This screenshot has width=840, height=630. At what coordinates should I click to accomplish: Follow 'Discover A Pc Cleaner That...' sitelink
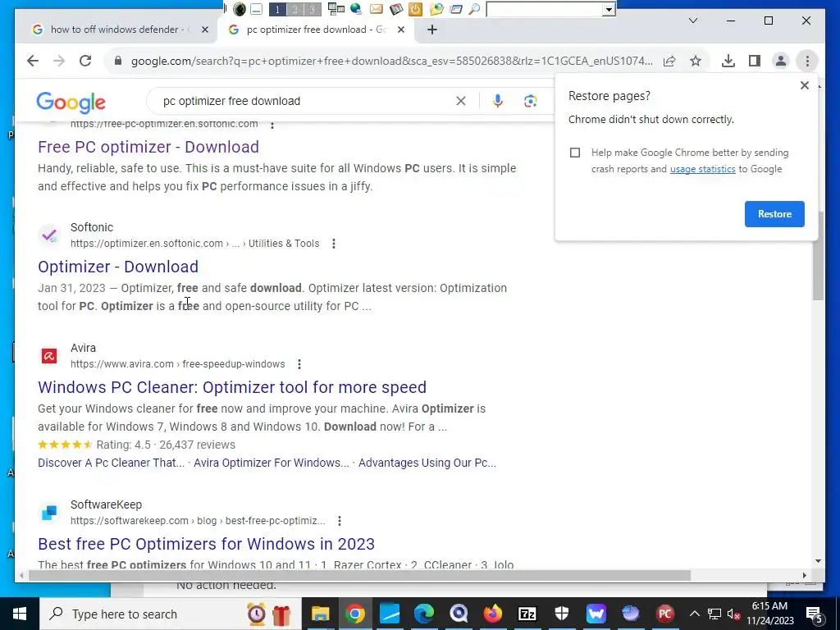(111, 463)
